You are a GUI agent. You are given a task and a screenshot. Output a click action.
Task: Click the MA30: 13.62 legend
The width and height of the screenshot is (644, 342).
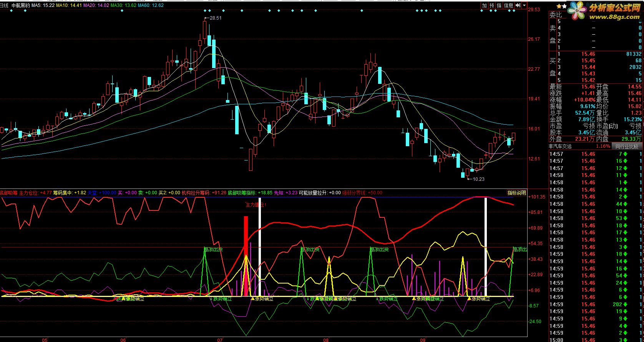point(124,5)
